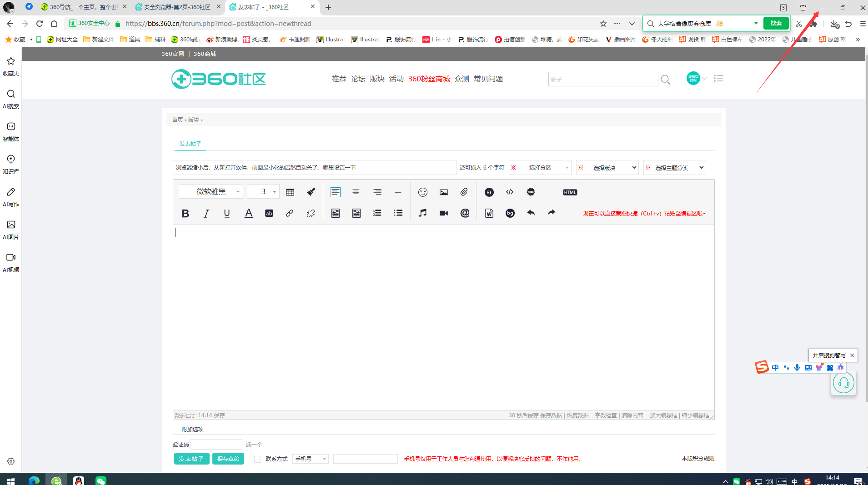This screenshot has width=868, height=485.
Task: Toggle HTML source code mode
Action: [570, 192]
